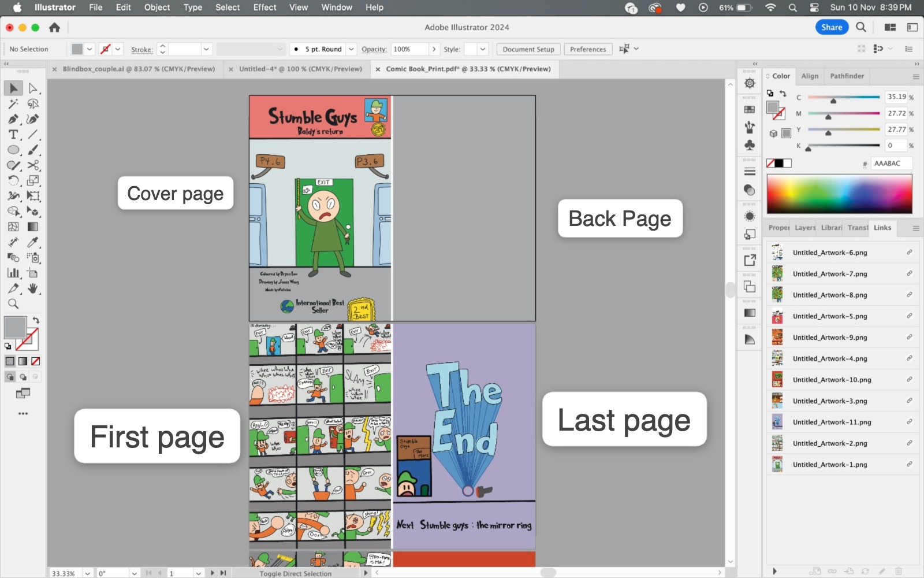Select the Zoom tool
This screenshot has width=924, height=578.
pos(13,304)
